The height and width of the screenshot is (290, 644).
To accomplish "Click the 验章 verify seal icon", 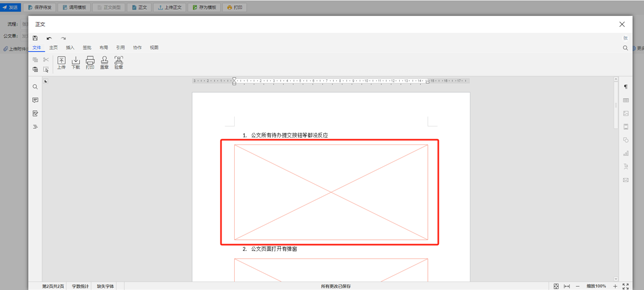I will point(119,62).
